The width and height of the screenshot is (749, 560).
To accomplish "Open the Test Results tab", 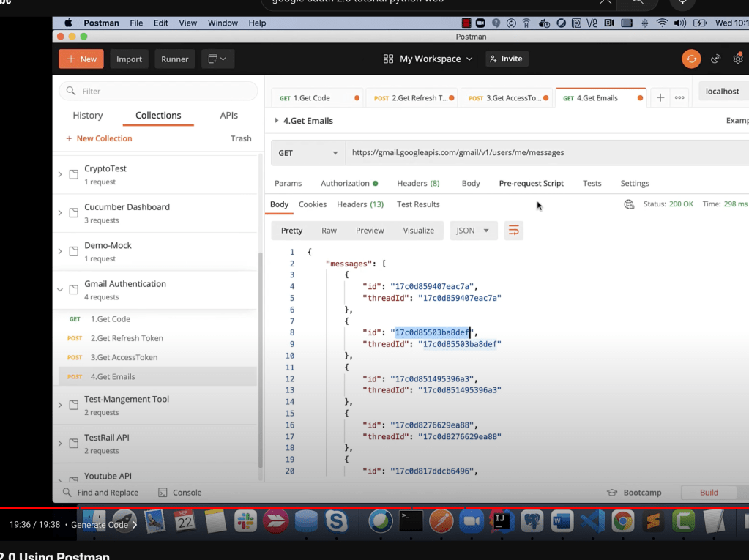I will 418,204.
